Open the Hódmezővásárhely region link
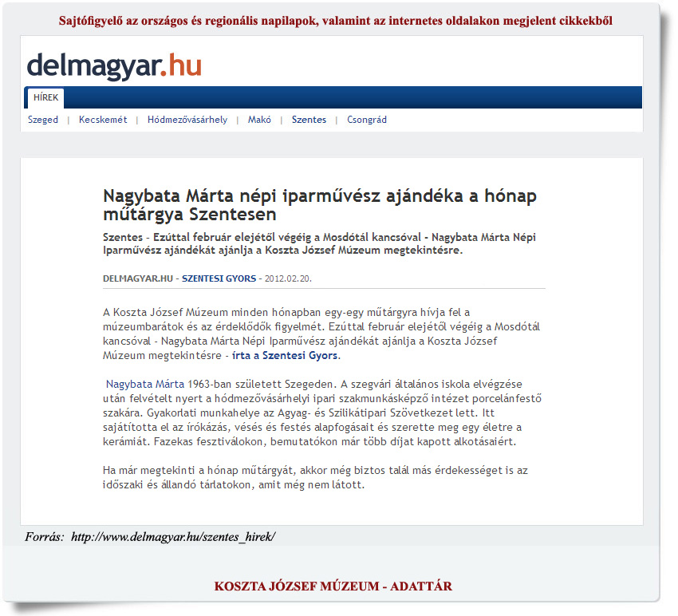The width and height of the screenshot is (678, 616). click(187, 120)
